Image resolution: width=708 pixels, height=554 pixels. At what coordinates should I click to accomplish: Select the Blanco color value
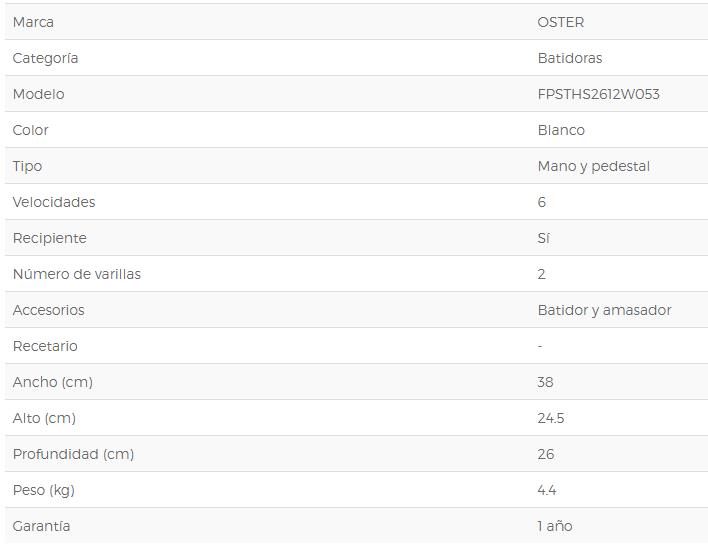pos(561,130)
